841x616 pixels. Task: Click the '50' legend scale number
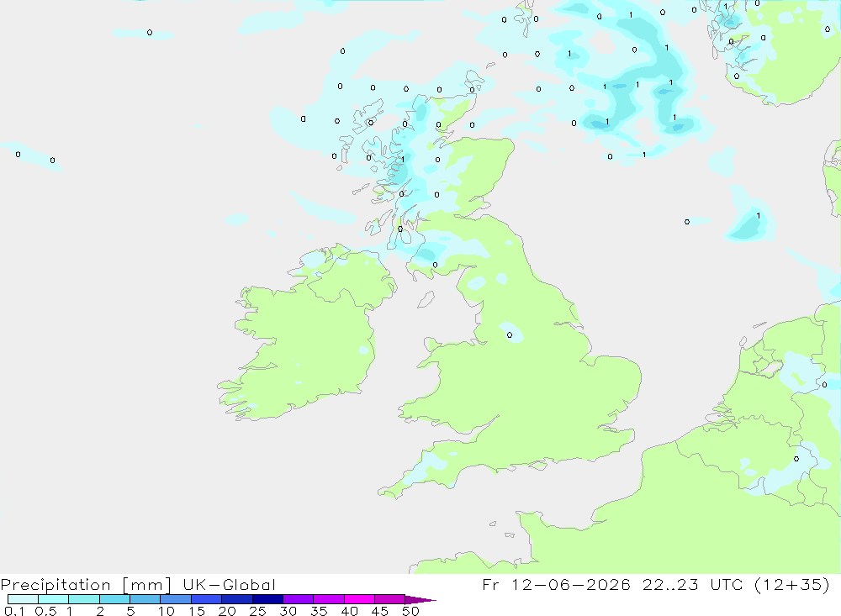click(410, 611)
